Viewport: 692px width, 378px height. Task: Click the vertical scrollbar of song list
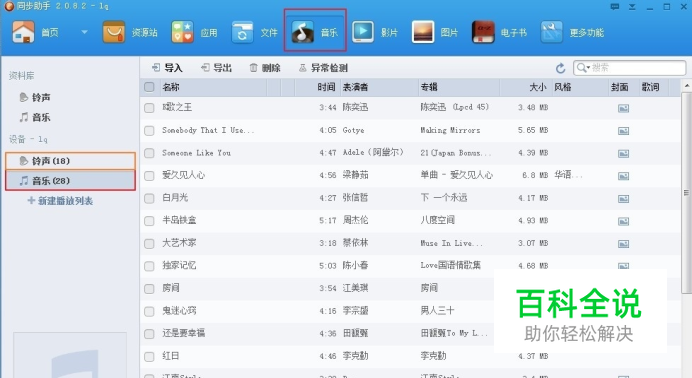(x=686, y=192)
